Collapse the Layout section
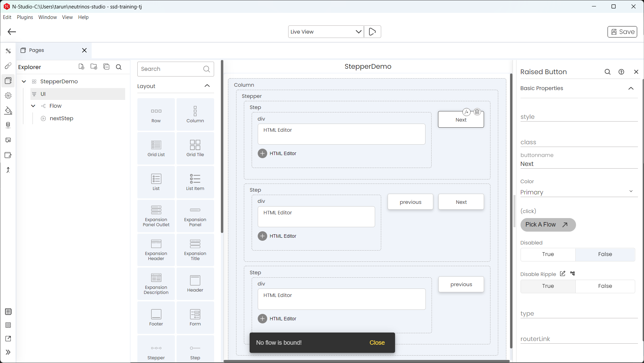Image resolution: width=644 pixels, height=363 pixels. (207, 86)
